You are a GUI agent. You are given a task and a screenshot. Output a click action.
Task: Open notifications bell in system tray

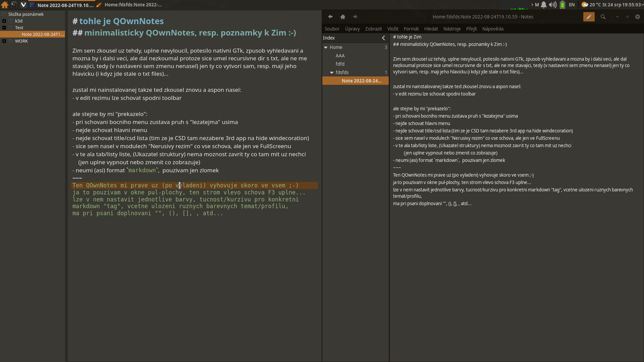click(543, 5)
